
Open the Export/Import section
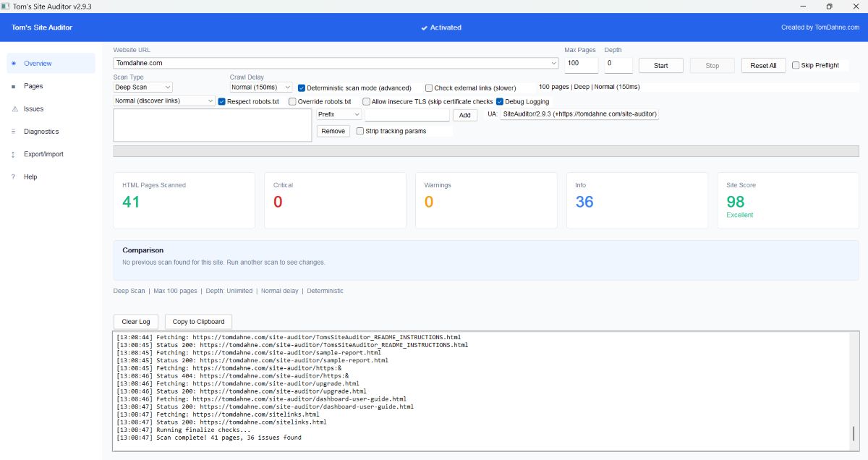tap(45, 154)
